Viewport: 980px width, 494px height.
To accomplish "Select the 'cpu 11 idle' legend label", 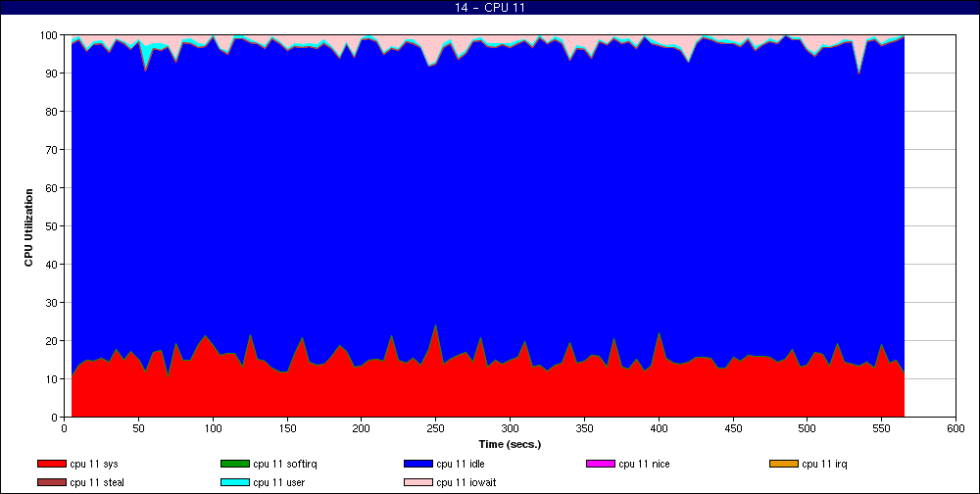I will pos(460,464).
